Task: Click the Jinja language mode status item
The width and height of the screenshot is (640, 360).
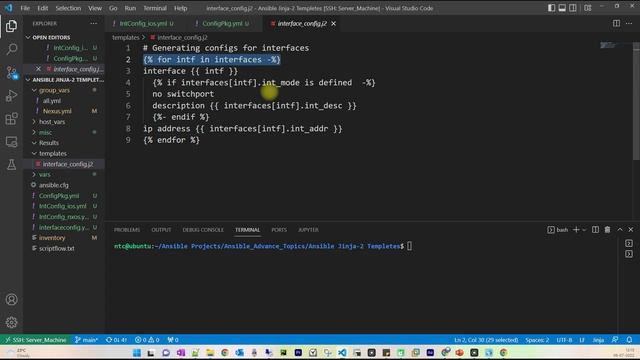Action: (598, 340)
